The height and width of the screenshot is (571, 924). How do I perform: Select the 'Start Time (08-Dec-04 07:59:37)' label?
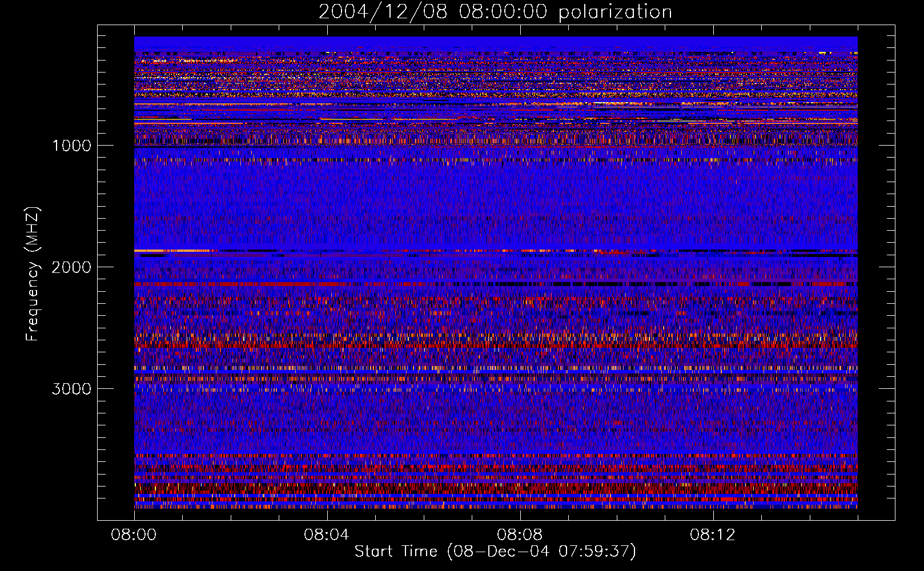coord(495,552)
